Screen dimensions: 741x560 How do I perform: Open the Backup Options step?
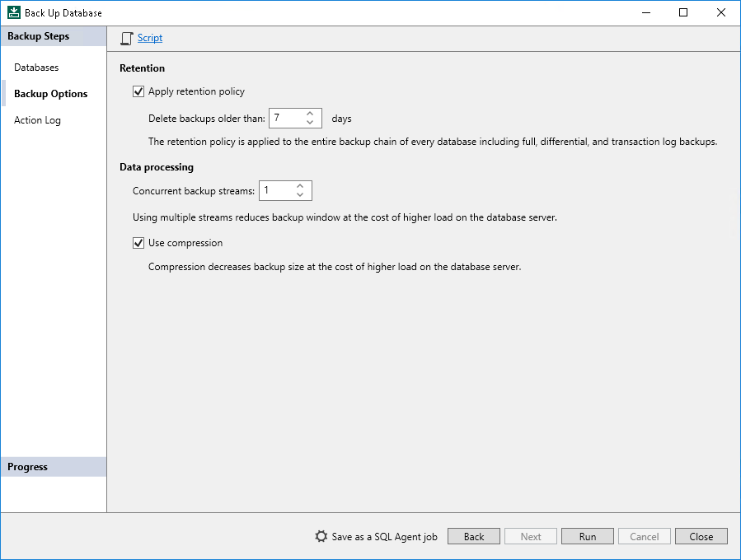(50, 93)
